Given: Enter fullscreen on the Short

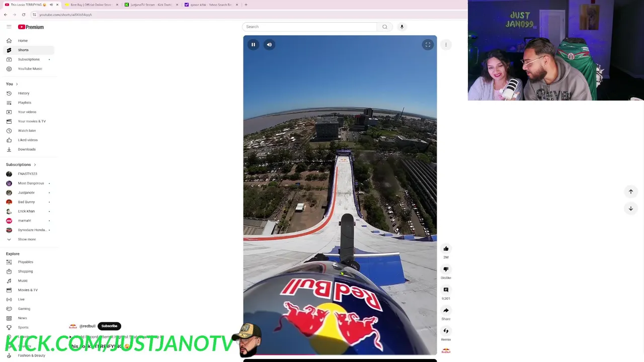Looking at the screenshot, I should [x=428, y=45].
